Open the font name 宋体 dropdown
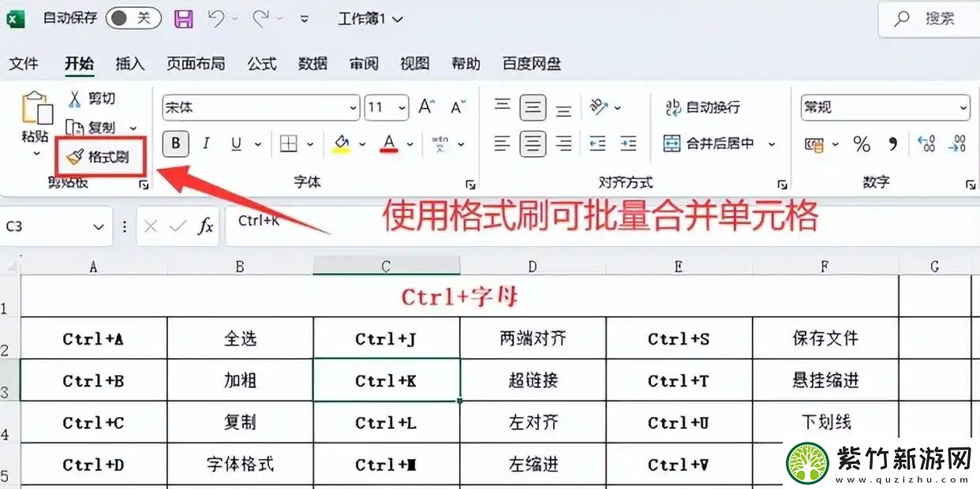Image resolution: width=980 pixels, height=489 pixels. [353, 108]
